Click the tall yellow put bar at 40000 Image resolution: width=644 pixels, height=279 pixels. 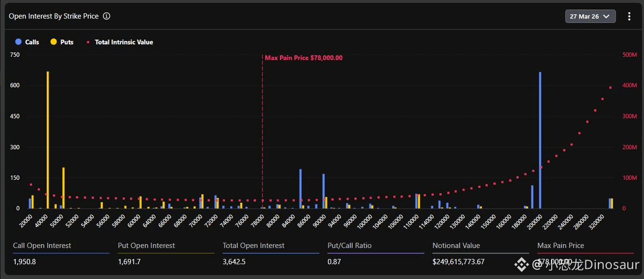pos(48,140)
